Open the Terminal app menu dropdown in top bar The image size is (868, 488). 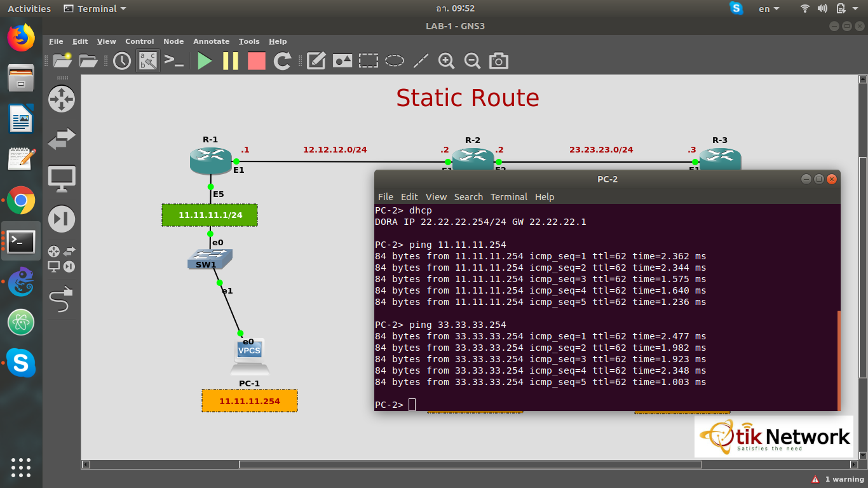tap(95, 9)
